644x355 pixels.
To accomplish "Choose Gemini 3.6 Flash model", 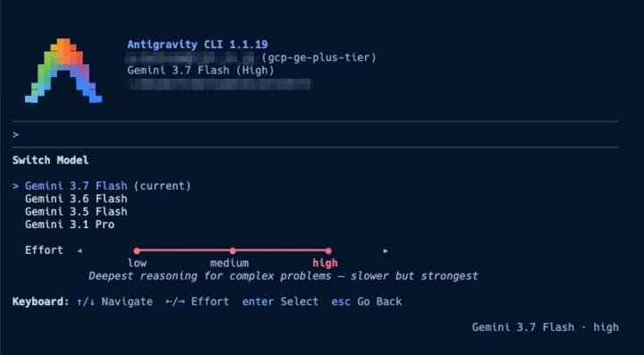I will [76, 199].
